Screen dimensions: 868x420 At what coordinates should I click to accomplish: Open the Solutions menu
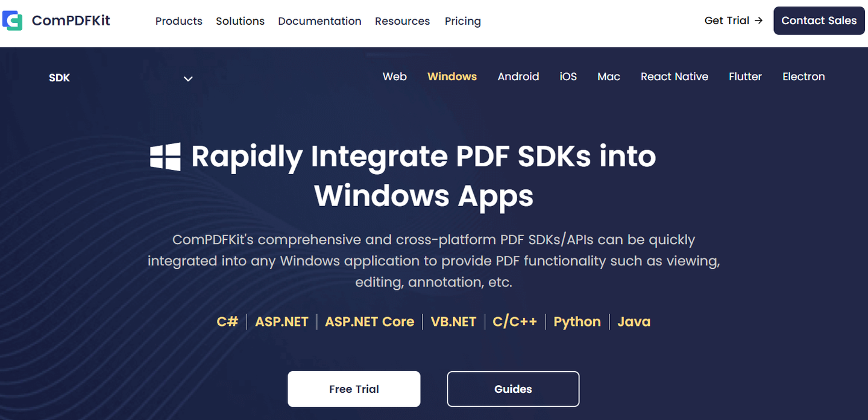point(240,21)
